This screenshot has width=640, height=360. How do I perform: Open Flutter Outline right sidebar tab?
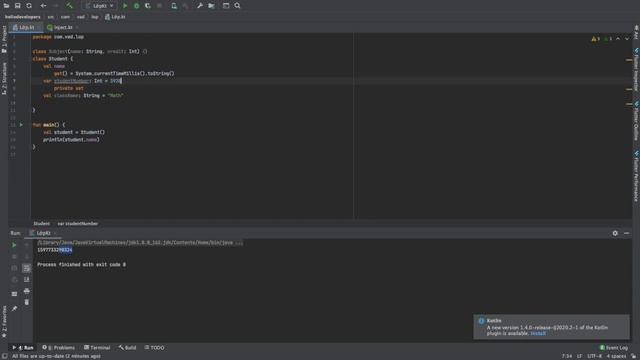pos(636,121)
